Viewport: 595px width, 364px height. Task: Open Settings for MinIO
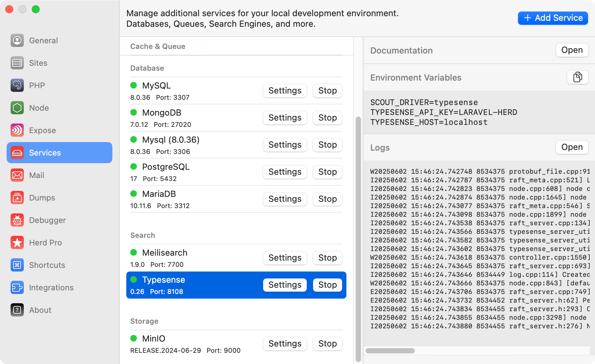tap(285, 344)
